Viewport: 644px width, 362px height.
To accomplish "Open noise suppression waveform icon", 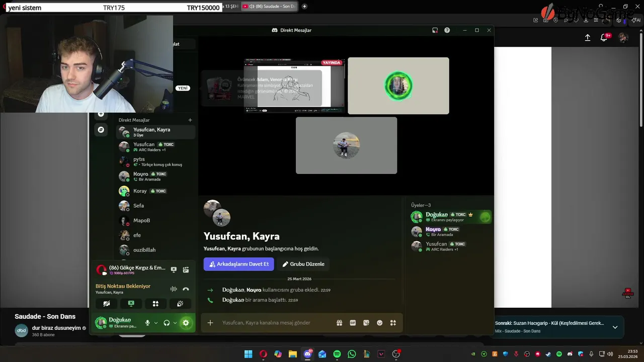I will click(174, 289).
